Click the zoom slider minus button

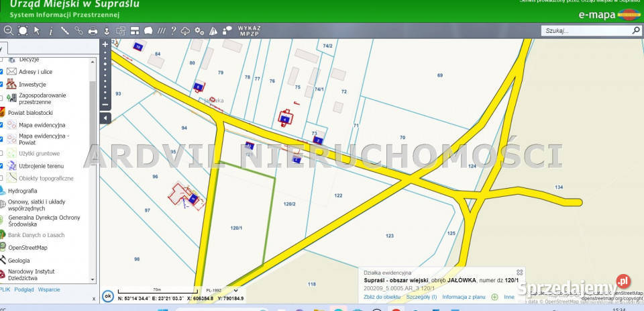(105, 105)
